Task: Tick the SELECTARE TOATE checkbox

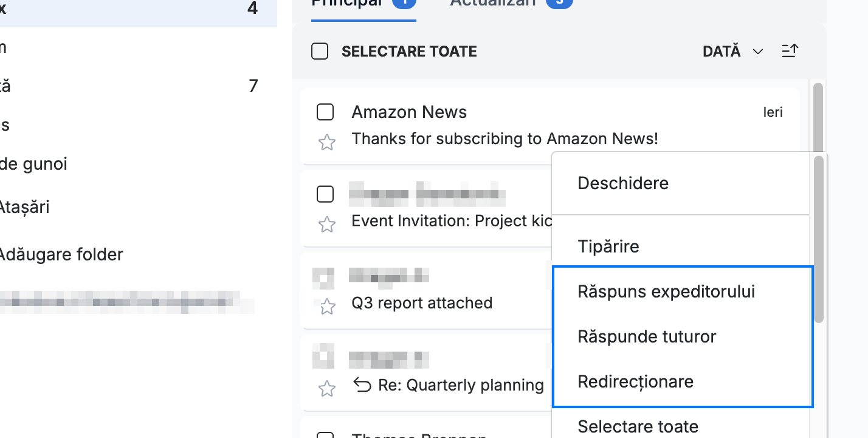Action: coord(320,52)
